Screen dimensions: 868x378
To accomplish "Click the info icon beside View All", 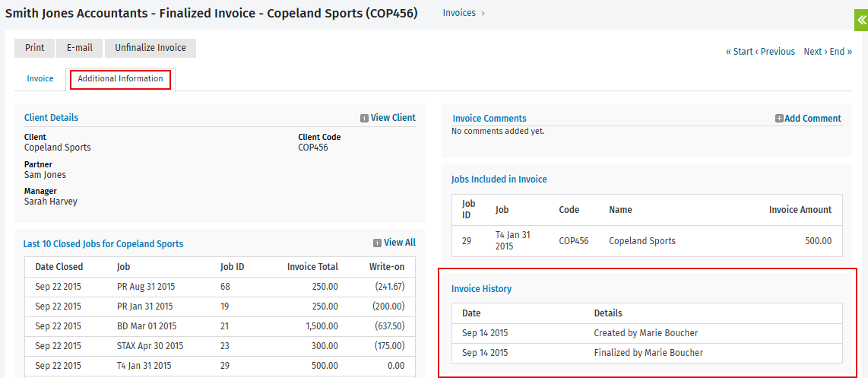I will [x=377, y=243].
